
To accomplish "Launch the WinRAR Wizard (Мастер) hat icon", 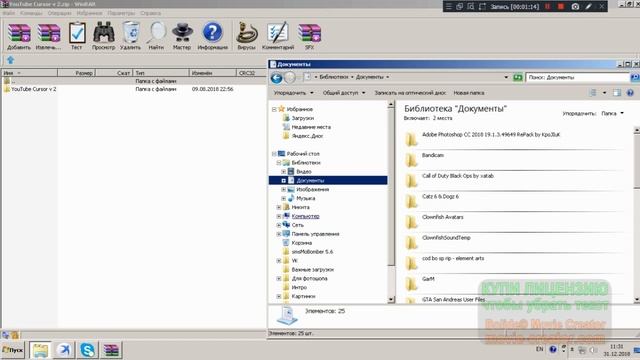I will pyautogui.click(x=182, y=36).
